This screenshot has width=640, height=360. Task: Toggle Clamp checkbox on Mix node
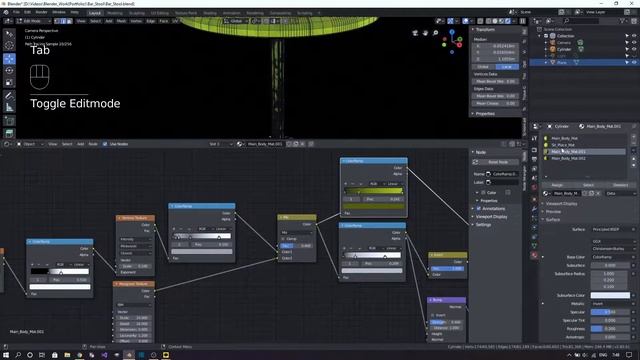click(x=283, y=239)
